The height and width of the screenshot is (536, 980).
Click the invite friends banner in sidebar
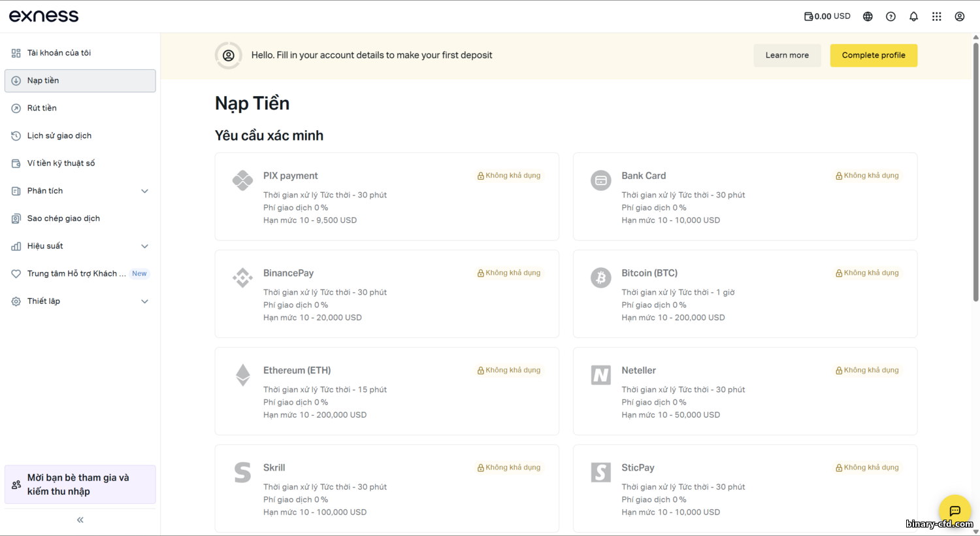pyautogui.click(x=80, y=484)
